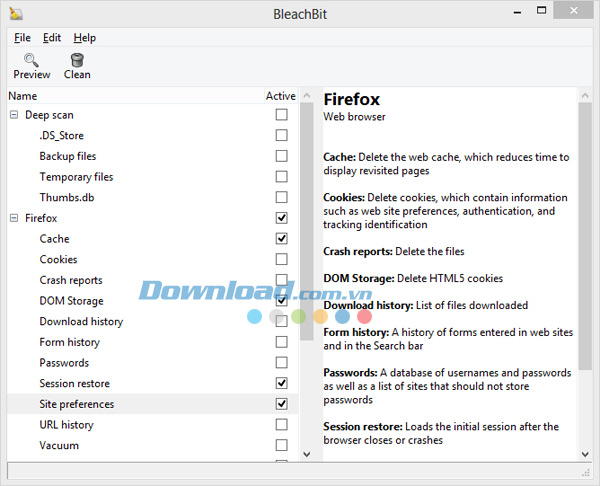Click the description pane scrollbar thumb
Viewport: 600px width, 486px height.
point(585,236)
